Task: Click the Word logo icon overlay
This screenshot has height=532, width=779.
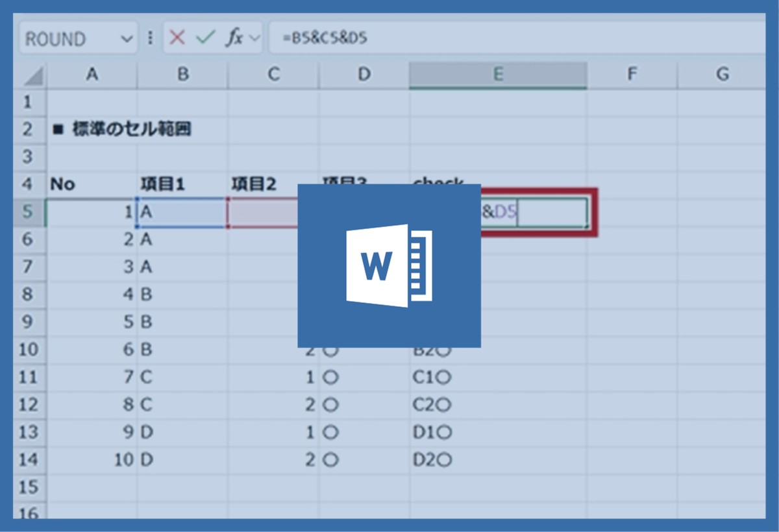Action: coord(389,265)
